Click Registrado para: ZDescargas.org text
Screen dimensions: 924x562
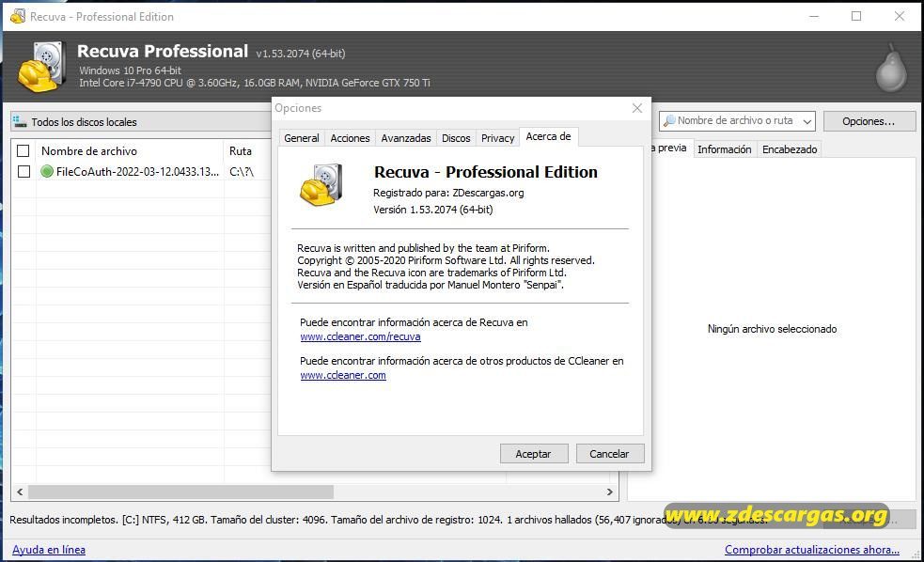448,193
